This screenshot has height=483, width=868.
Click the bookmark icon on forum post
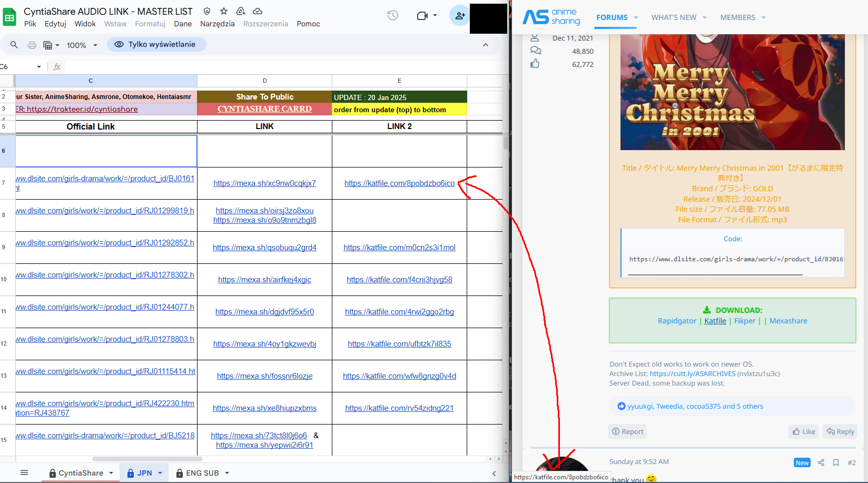(x=836, y=462)
